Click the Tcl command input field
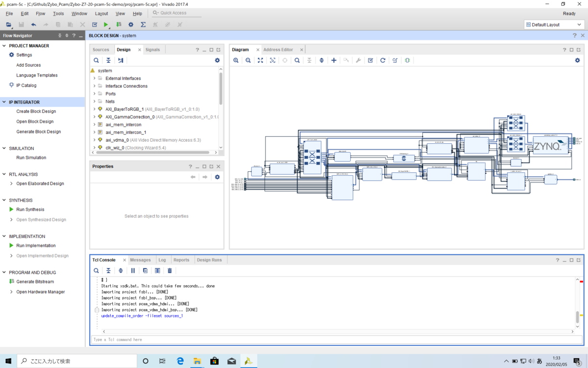The image size is (588, 368). click(337, 340)
